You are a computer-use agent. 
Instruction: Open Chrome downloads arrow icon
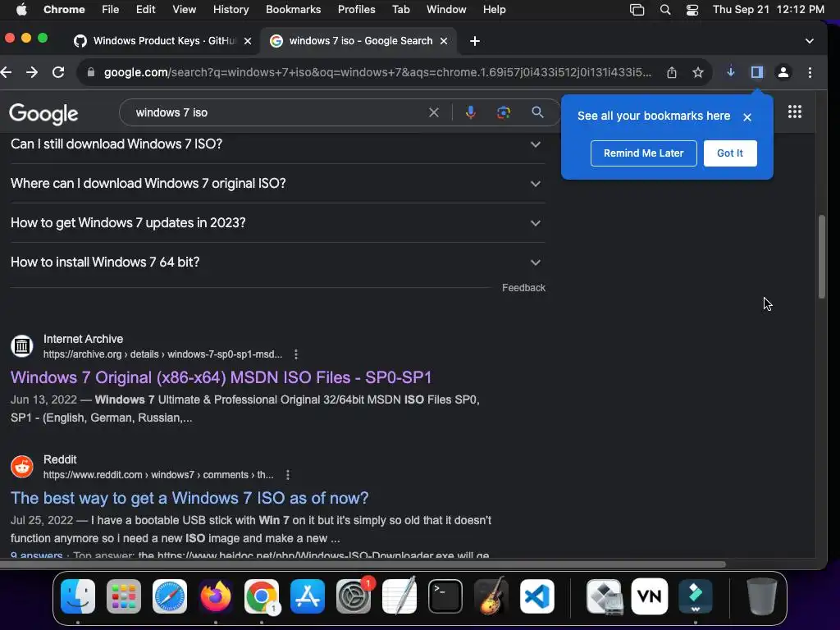(x=731, y=72)
